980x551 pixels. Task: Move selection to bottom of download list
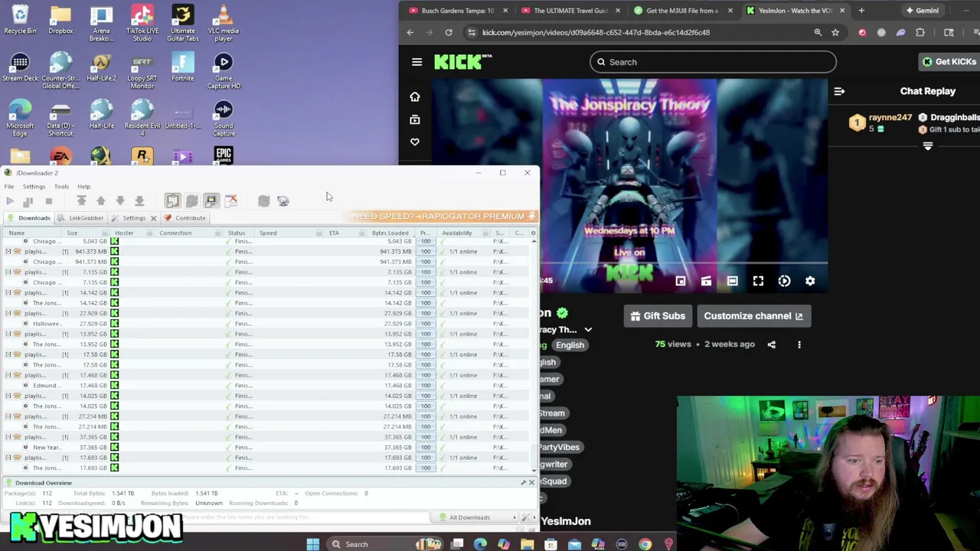(139, 201)
